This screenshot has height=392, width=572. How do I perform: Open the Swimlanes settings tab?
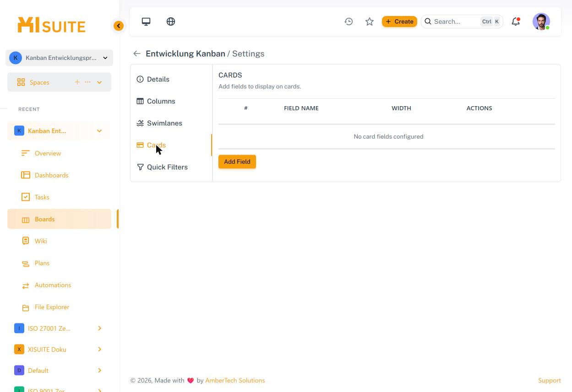pyautogui.click(x=171, y=123)
